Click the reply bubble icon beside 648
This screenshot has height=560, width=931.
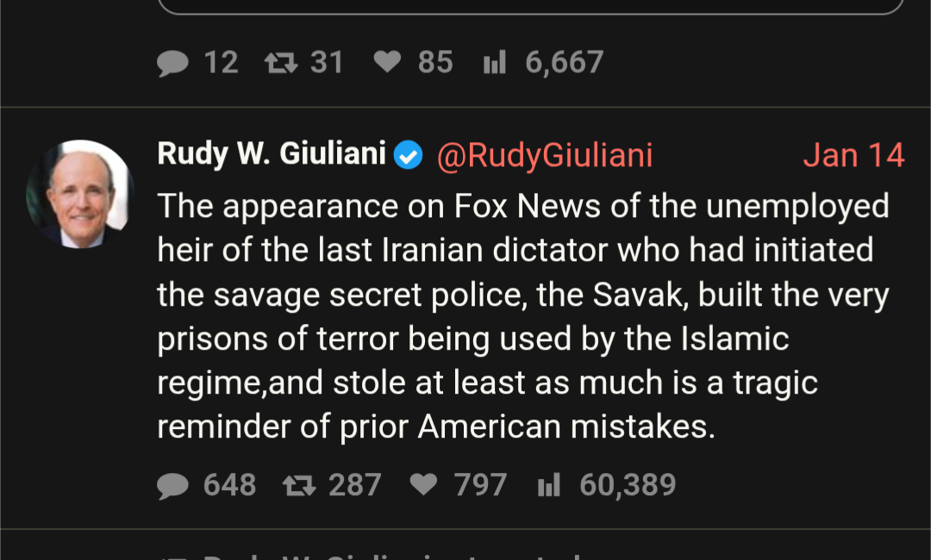pos(173,487)
